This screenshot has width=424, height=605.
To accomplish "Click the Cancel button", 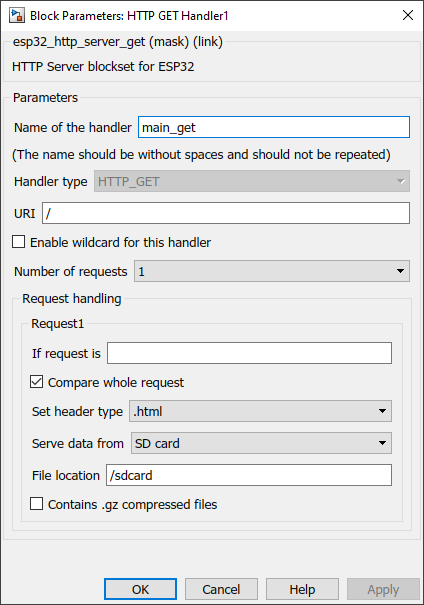I will tap(221, 589).
